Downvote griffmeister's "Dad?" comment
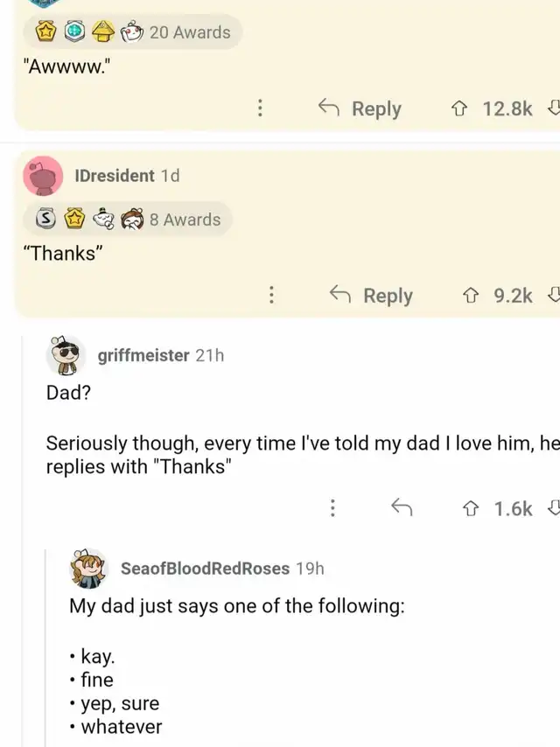 coord(552,508)
